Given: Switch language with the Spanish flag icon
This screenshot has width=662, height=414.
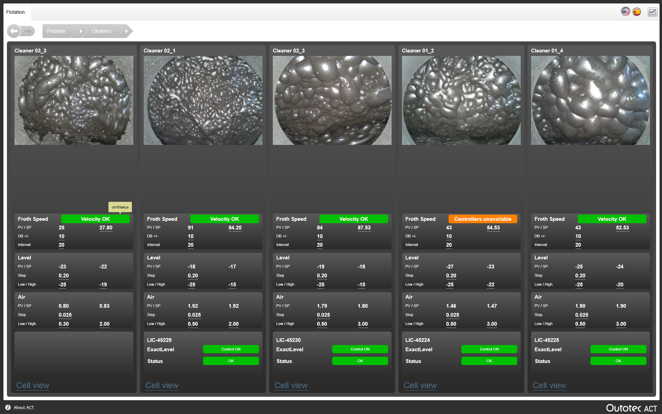Looking at the screenshot, I should (637, 12).
